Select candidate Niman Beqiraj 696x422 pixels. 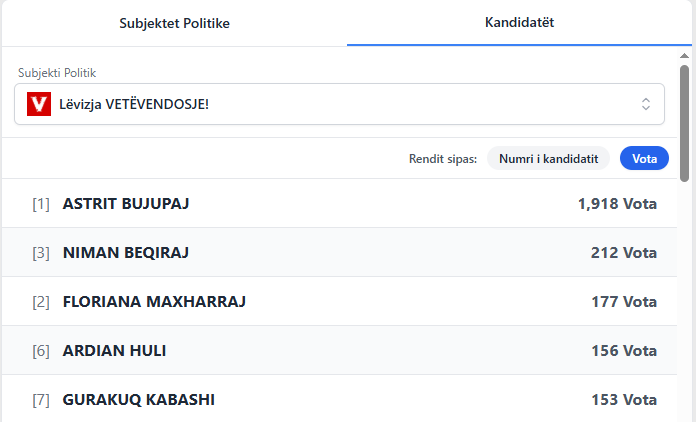[x=126, y=253]
